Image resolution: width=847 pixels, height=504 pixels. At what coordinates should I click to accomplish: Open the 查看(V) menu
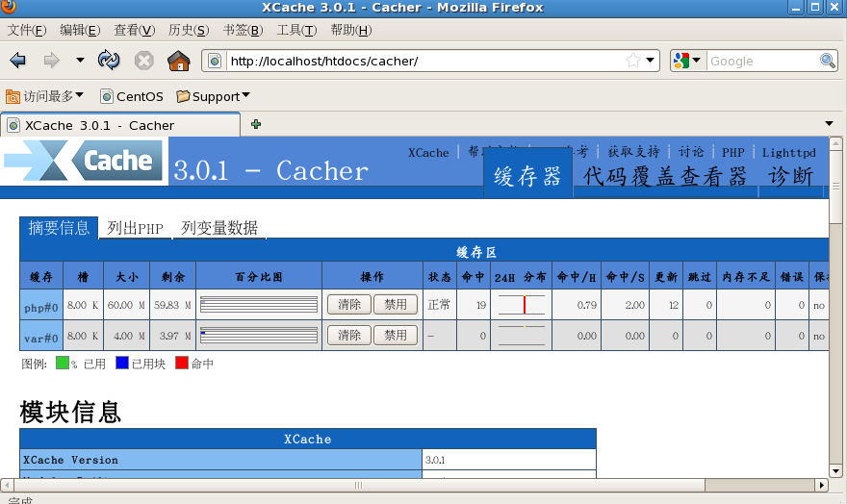click(x=135, y=30)
